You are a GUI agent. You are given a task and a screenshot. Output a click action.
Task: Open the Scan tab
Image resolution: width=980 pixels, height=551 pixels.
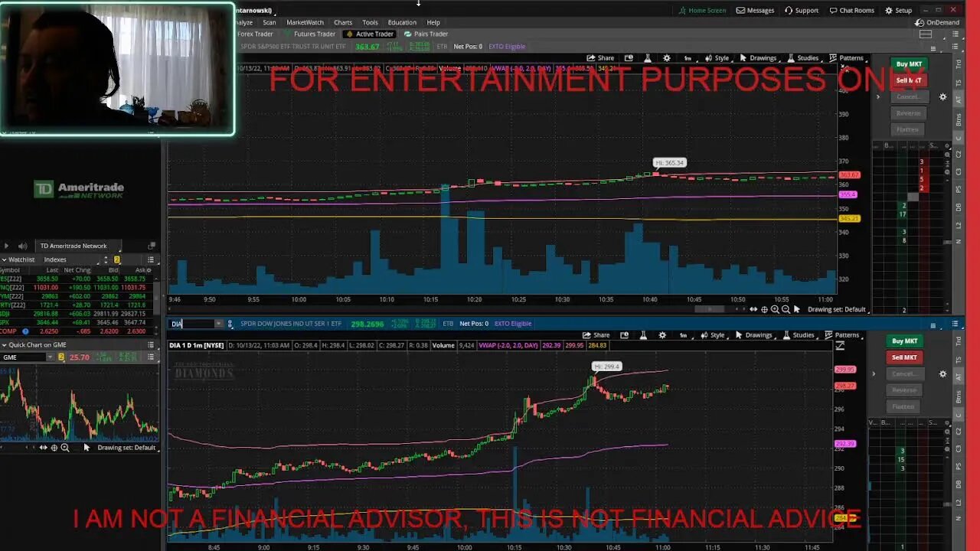pyautogui.click(x=269, y=23)
